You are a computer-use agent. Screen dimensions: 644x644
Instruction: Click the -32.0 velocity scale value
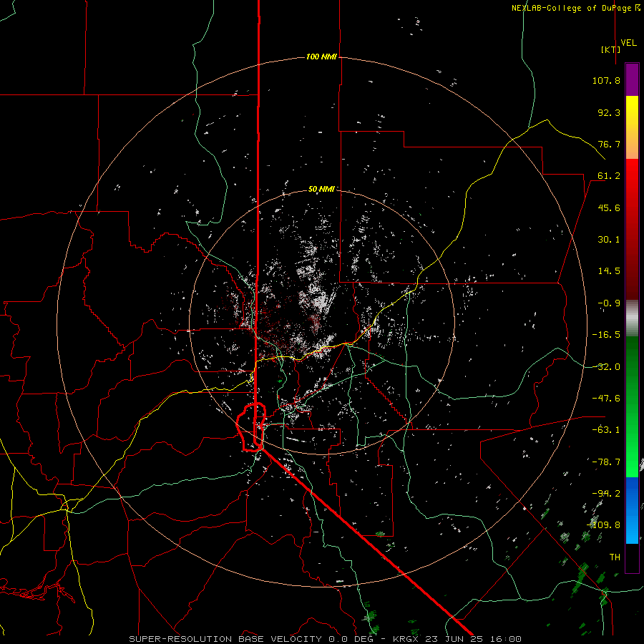coord(606,367)
